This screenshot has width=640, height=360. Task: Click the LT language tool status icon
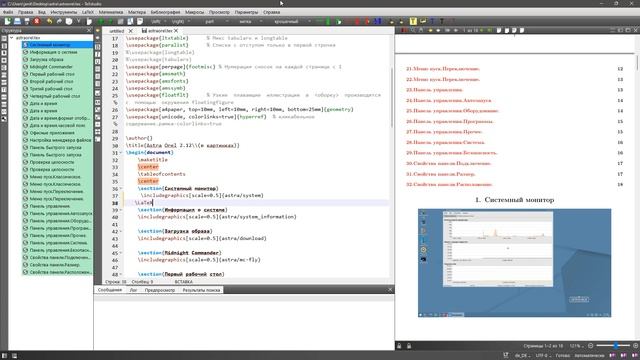506,356
